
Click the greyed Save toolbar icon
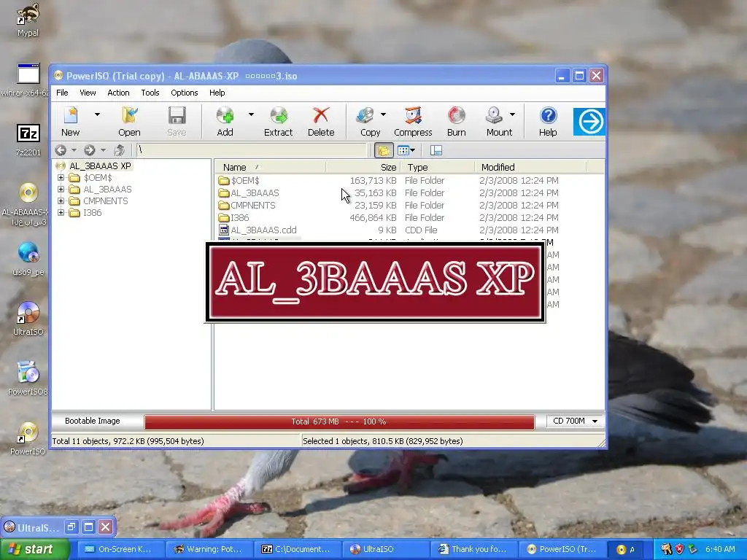pos(177,115)
